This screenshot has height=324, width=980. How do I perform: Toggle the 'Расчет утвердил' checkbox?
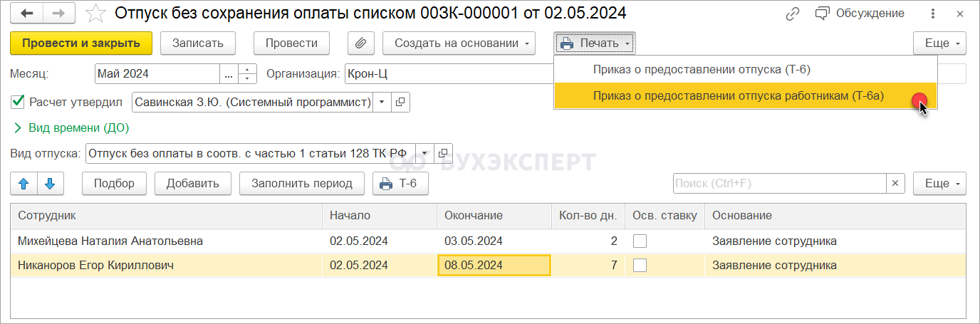click(x=19, y=102)
